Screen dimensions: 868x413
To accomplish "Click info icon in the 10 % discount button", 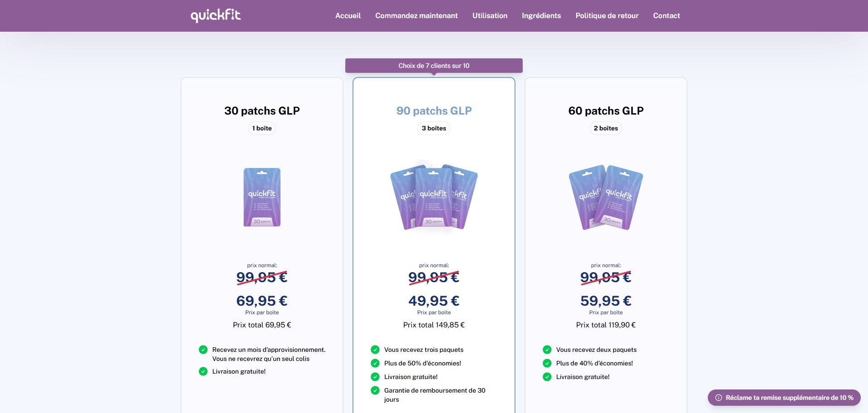I will 718,398.
